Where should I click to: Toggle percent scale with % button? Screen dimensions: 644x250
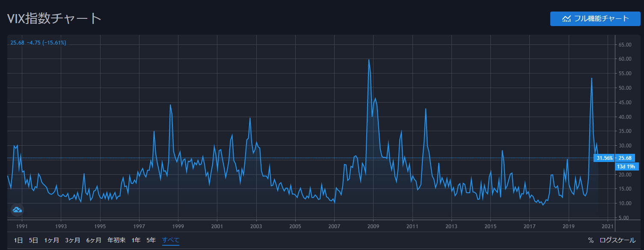pos(591,240)
